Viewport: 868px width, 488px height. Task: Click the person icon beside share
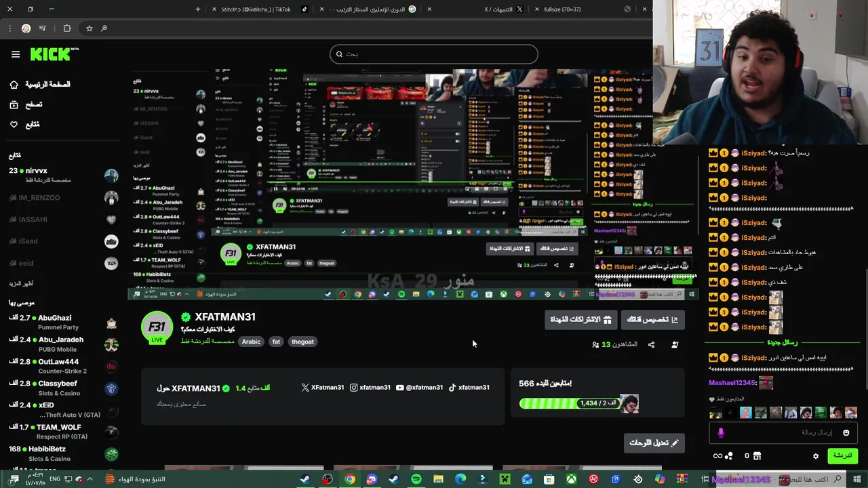click(675, 344)
